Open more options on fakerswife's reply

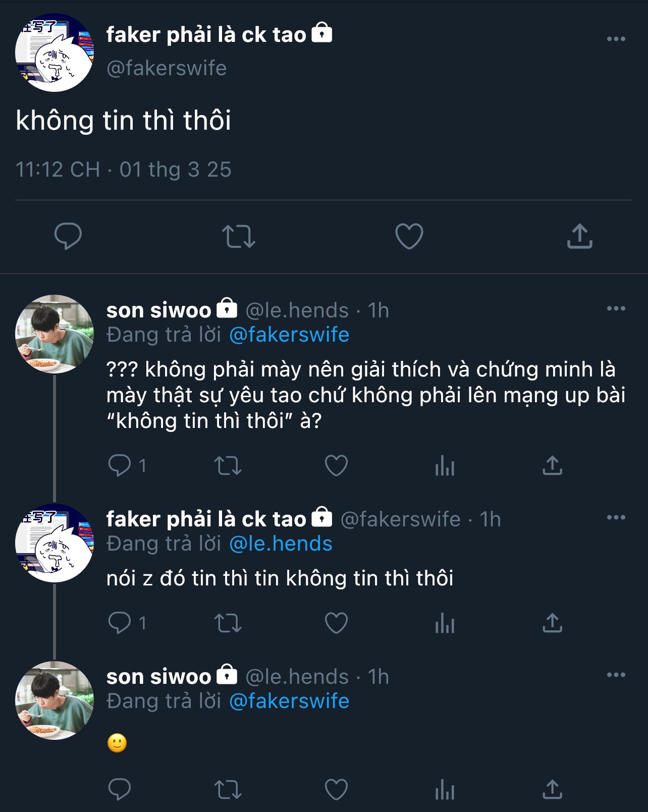point(616,517)
